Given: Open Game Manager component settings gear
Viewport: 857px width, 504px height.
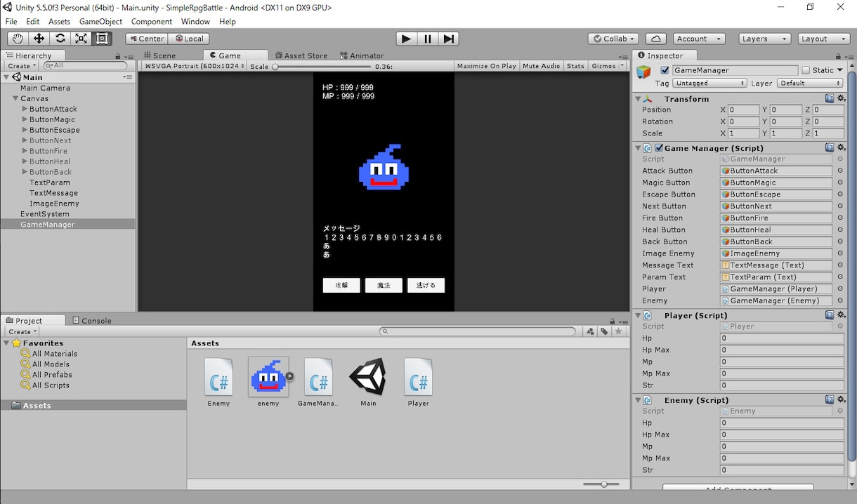Looking at the screenshot, I should [x=841, y=148].
